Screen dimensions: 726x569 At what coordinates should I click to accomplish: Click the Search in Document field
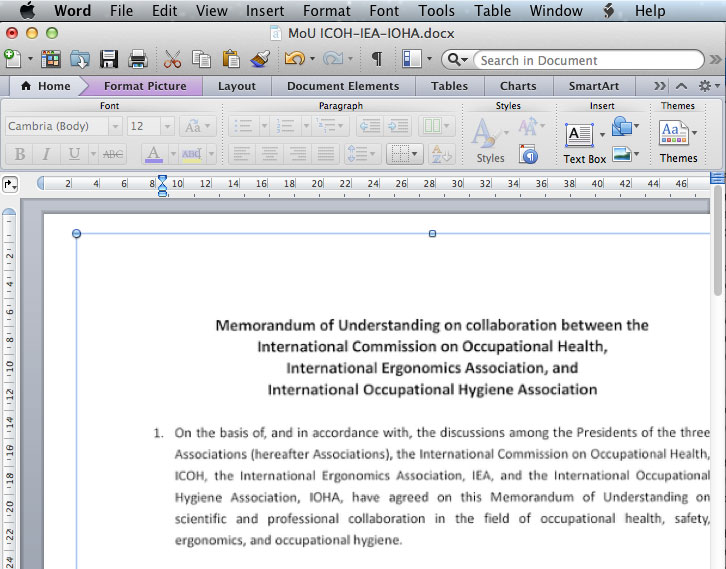pos(588,60)
